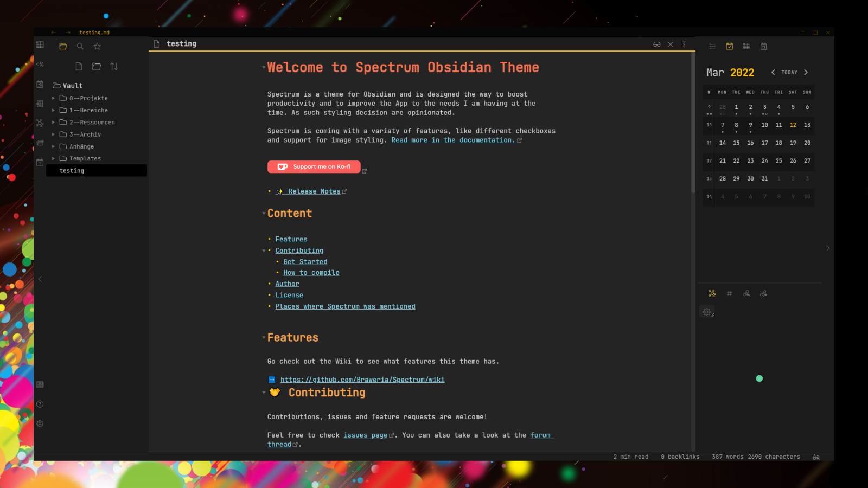Click 0 backlinks in status bar
Image resolution: width=868 pixels, height=488 pixels.
click(680, 457)
